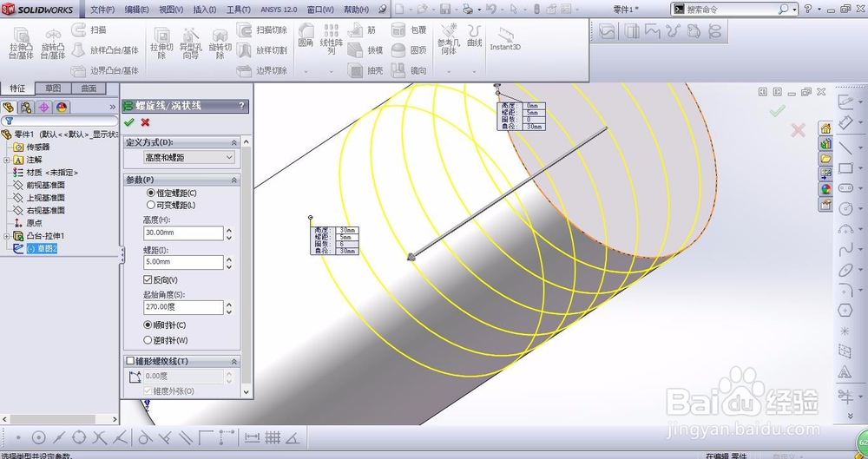The width and height of the screenshot is (868, 459).
Task: Select the Wrap (包覆) feature
Action: pos(409,30)
